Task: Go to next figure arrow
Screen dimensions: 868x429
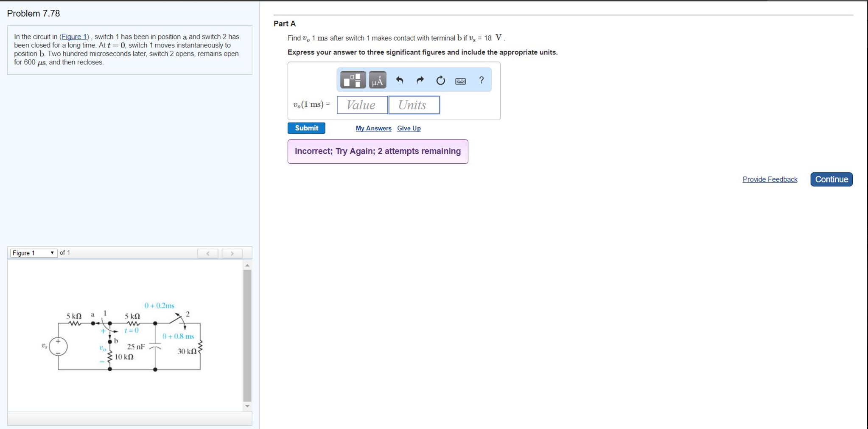Action: 232,253
